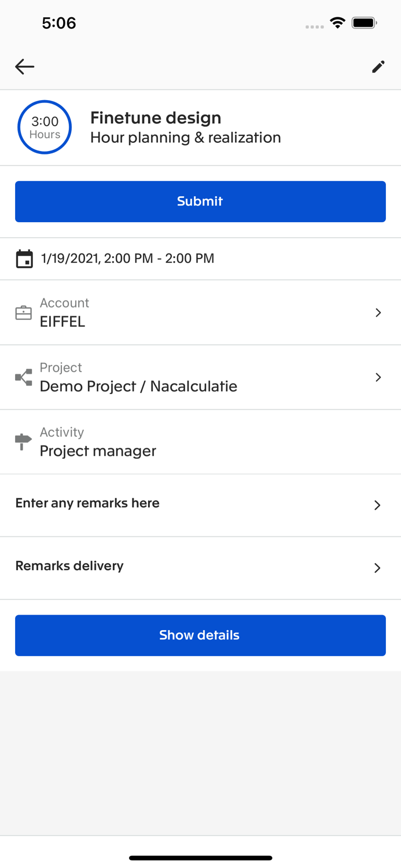Open Demo Project / Nacalculatie project
The height and width of the screenshot is (868, 401).
pos(138,387)
